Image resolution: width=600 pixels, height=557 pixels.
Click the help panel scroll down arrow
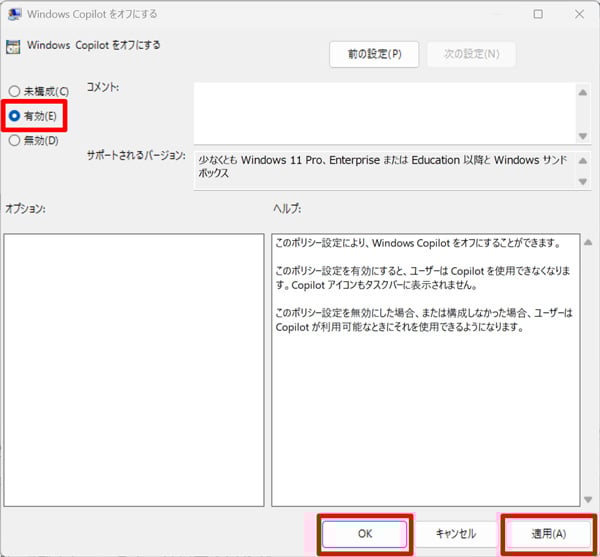tap(588, 497)
